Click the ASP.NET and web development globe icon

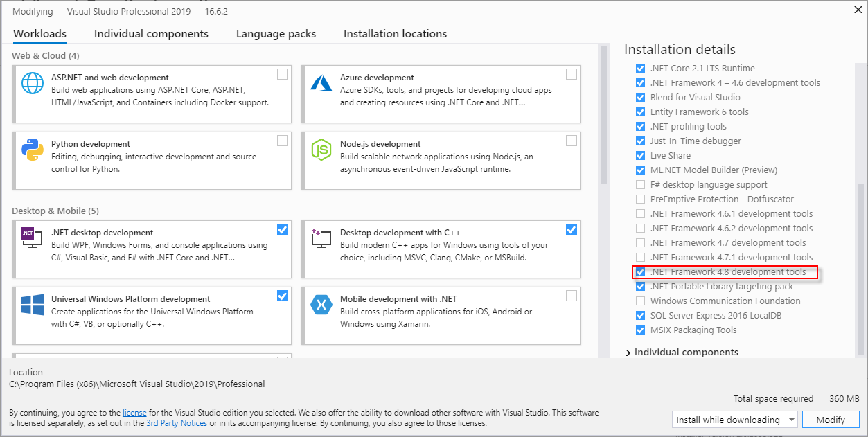(31, 84)
